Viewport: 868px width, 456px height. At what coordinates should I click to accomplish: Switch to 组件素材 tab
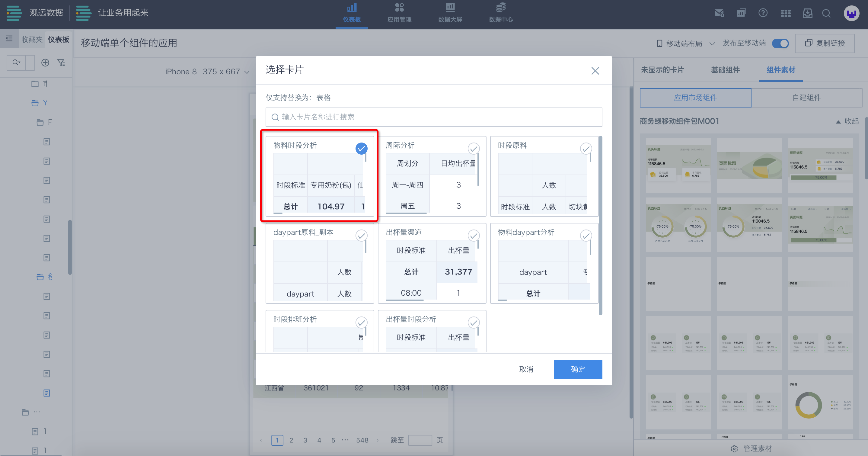pos(781,70)
